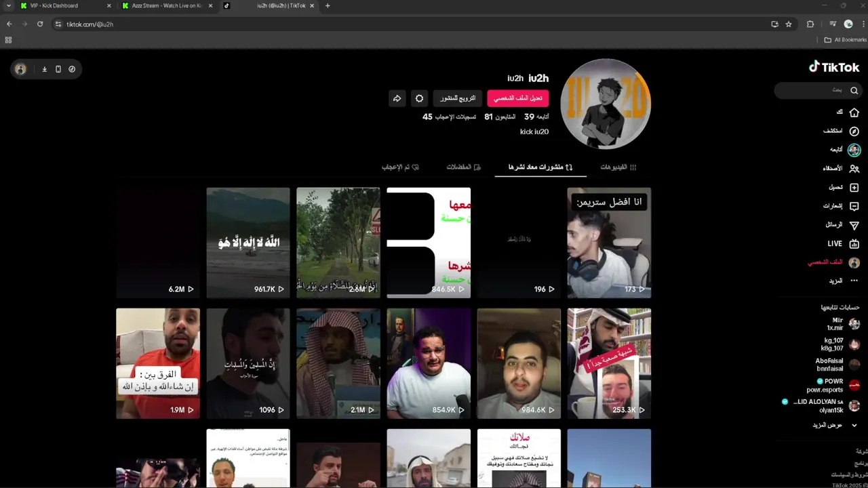Image resolution: width=868 pixels, height=488 pixels.
Task: Open the video with 2.1M views
Action: tap(338, 363)
